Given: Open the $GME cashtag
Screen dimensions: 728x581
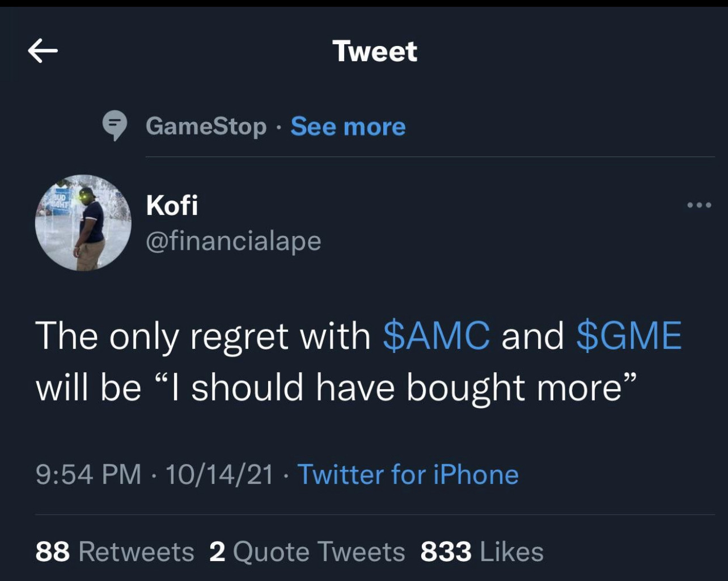Looking at the screenshot, I should (x=629, y=335).
